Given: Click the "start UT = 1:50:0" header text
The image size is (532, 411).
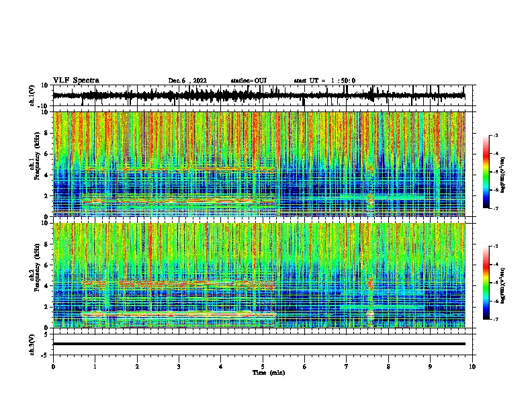Looking at the screenshot, I should pyautogui.click(x=324, y=81).
